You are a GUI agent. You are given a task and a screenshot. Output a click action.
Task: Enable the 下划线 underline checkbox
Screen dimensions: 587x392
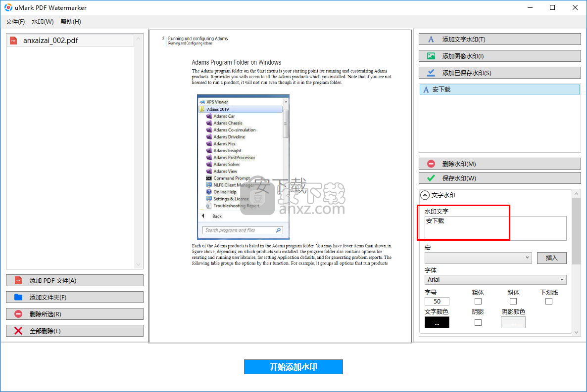[x=548, y=301]
